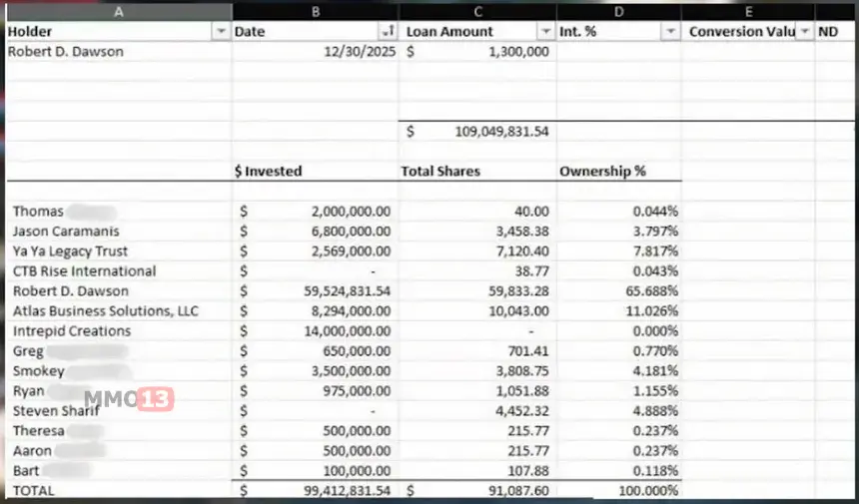Open the Date column sort filter dropdown
Viewport: 859px width, 504px height.
(389, 32)
